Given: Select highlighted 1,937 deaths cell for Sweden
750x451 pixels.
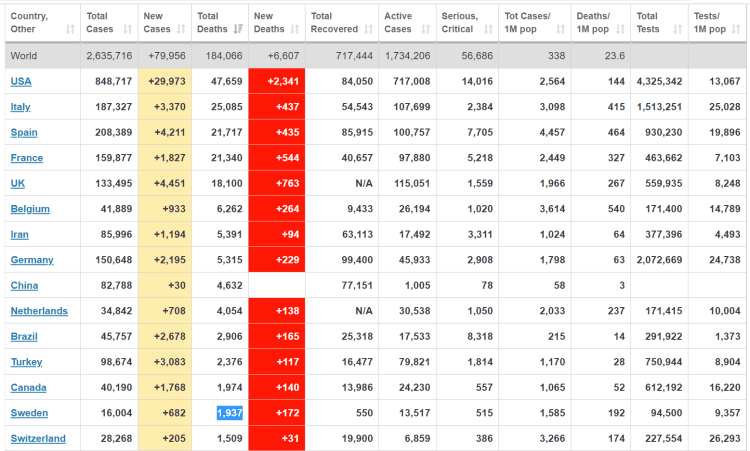Looking at the screenshot, I should [229, 413].
